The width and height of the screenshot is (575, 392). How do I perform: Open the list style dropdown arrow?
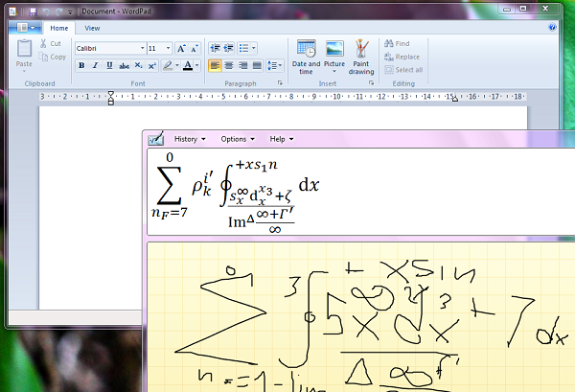pos(254,48)
